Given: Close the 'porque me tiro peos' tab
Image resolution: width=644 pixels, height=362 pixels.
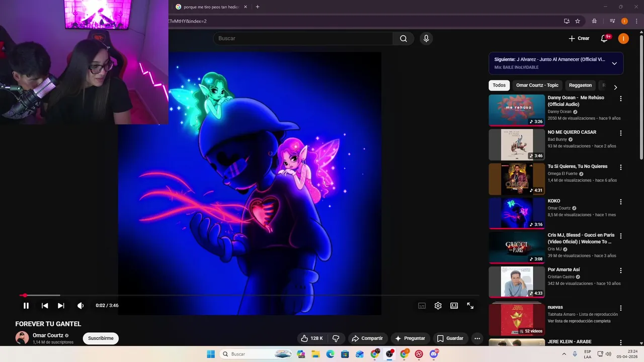Looking at the screenshot, I should coord(246,7).
